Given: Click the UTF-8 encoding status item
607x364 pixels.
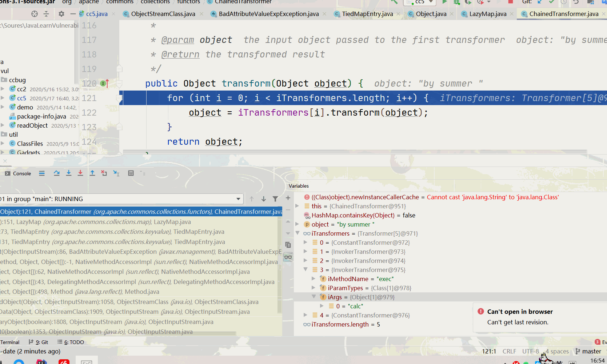Looking at the screenshot, I should (531, 351).
